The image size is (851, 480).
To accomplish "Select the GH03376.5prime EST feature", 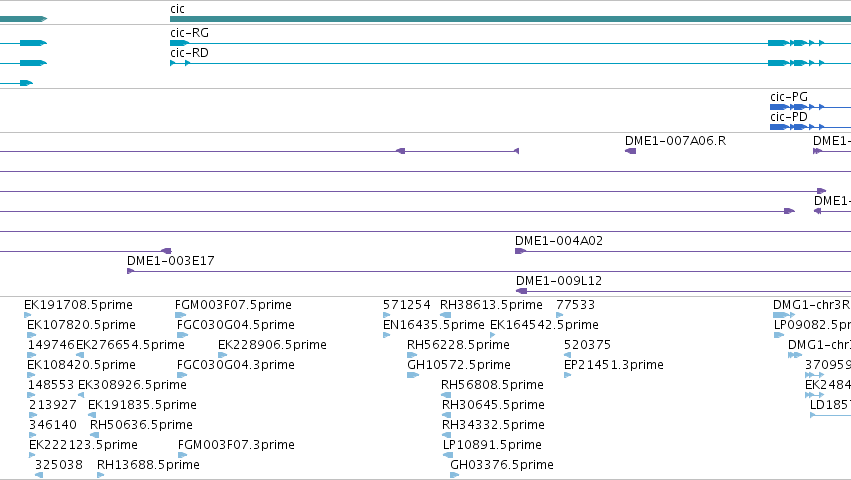I will 455,475.
